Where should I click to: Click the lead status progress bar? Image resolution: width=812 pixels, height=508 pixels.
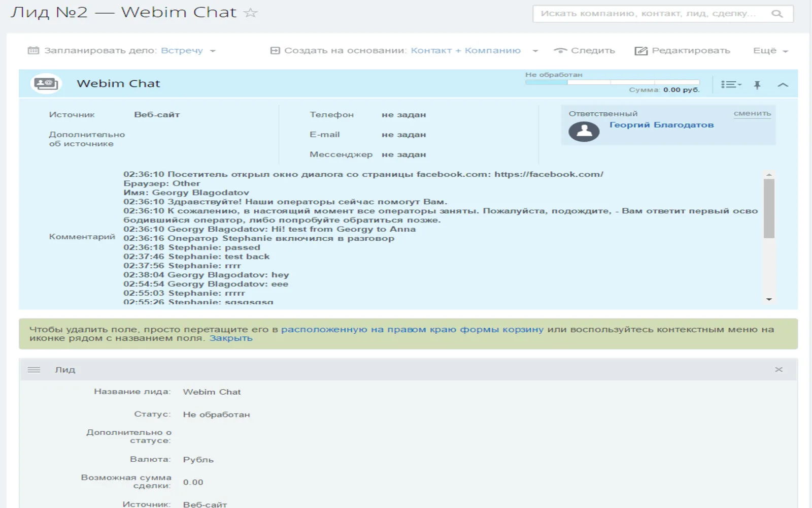[612, 82]
